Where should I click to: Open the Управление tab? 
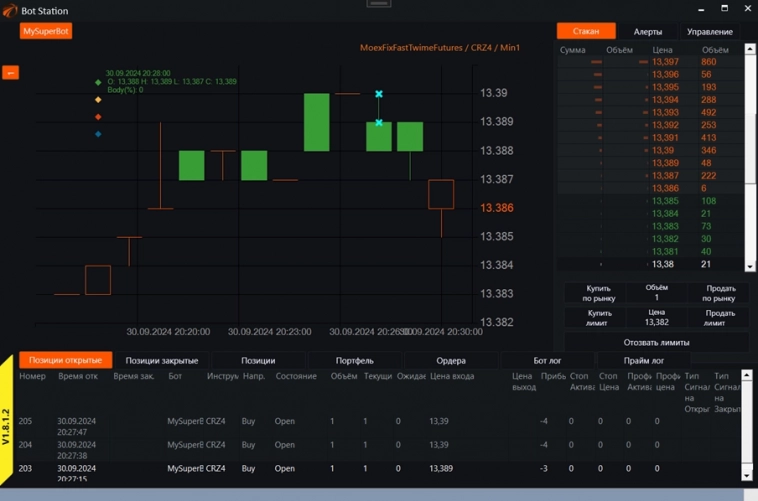pos(709,32)
